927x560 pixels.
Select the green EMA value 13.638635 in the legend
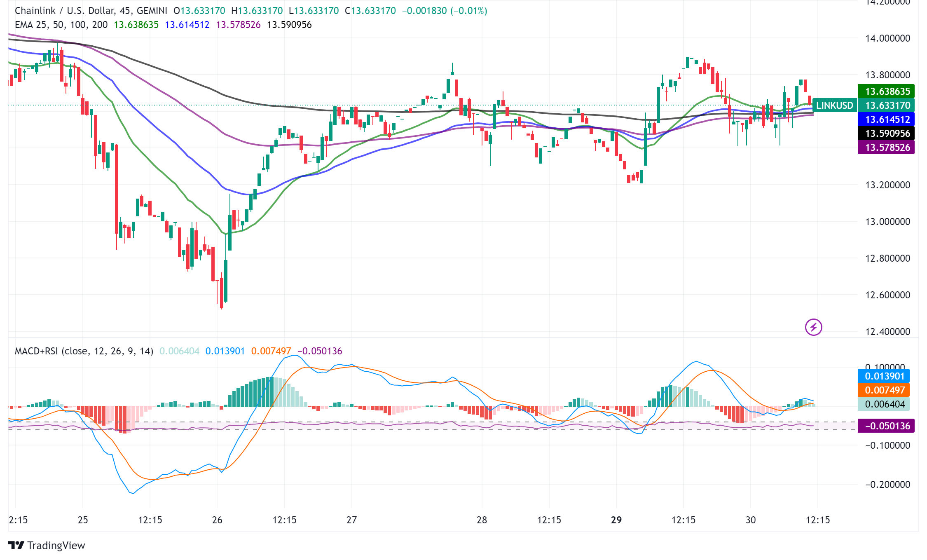click(136, 25)
